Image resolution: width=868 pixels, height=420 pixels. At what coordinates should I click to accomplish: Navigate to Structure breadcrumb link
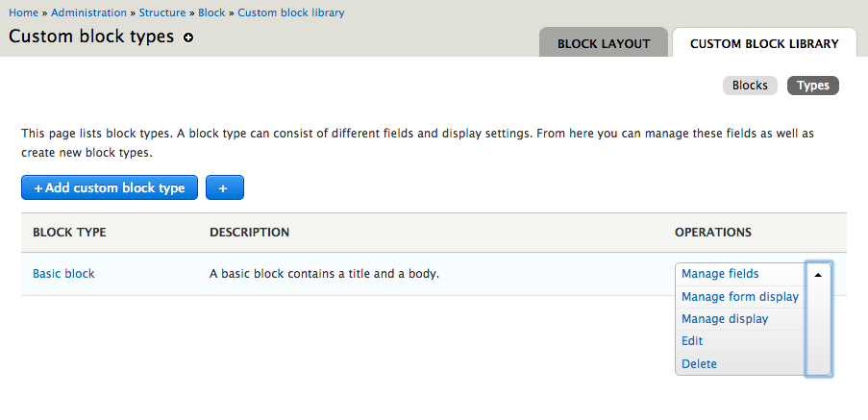point(162,12)
